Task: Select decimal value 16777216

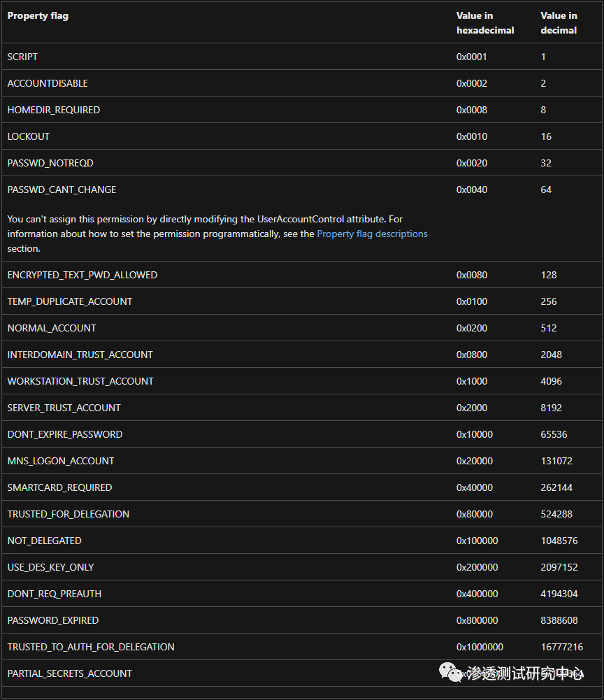Action: tap(562, 647)
